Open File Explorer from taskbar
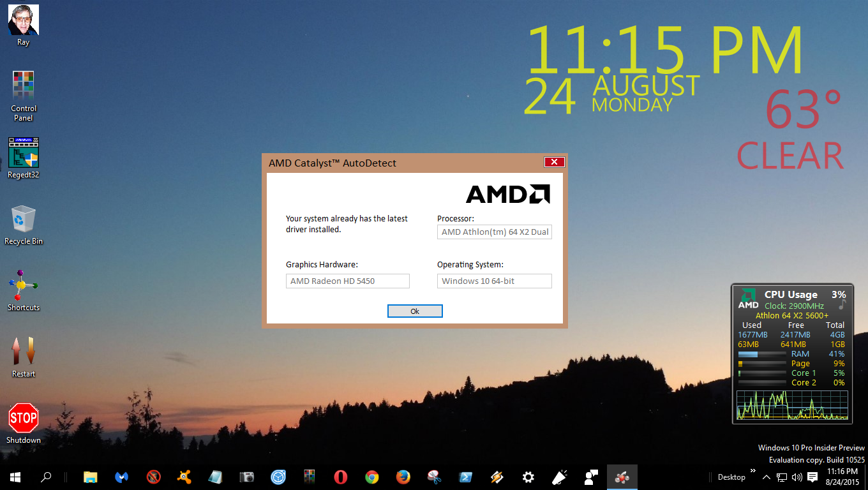Viewport: 868px width, 490px height. [91, 477]
